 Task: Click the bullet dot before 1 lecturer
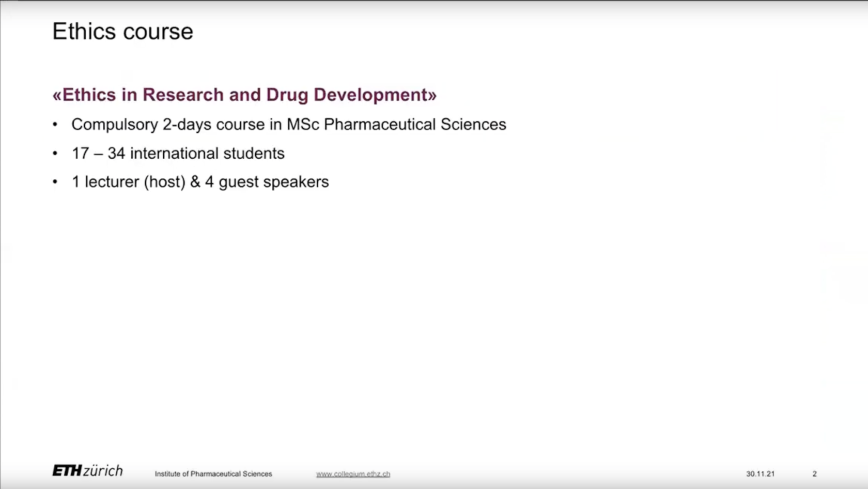click(x=55, y=182)
